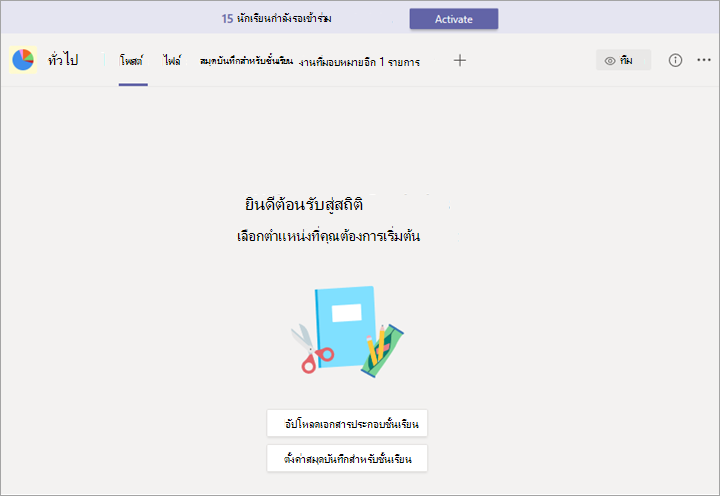This screenshot has height=496, width=720.
Task: Click ตั้งค่าสมุดบันทึกสำหรับชั้นเรียน button
Action: pyautogui.click(x=347, y=458)
